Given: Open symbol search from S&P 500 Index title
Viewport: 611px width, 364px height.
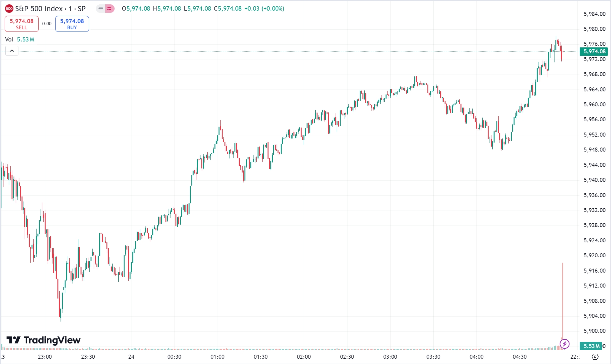Looking at the screenshot, I should pos(39,9).
